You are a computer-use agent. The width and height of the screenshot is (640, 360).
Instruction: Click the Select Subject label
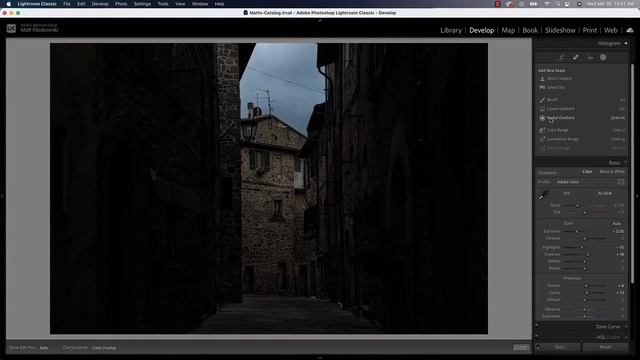click(559, 78)
